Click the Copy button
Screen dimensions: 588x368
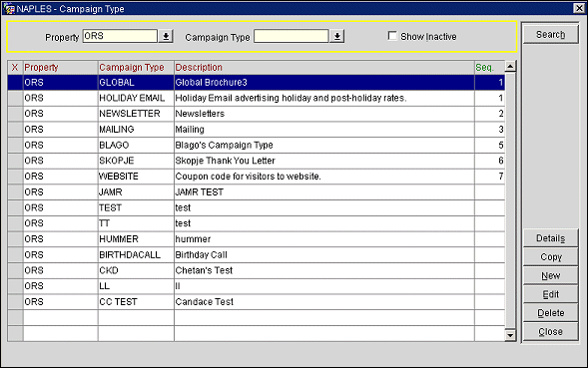550,256
